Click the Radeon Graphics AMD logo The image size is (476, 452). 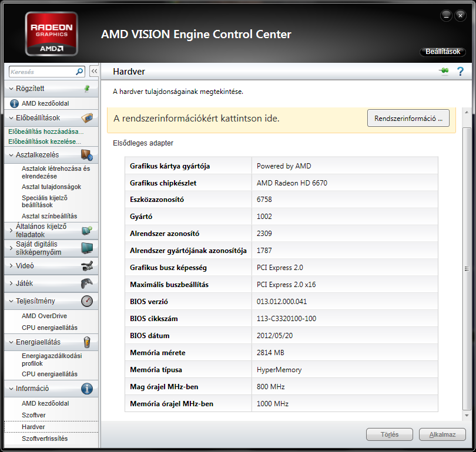click(52, 34)
